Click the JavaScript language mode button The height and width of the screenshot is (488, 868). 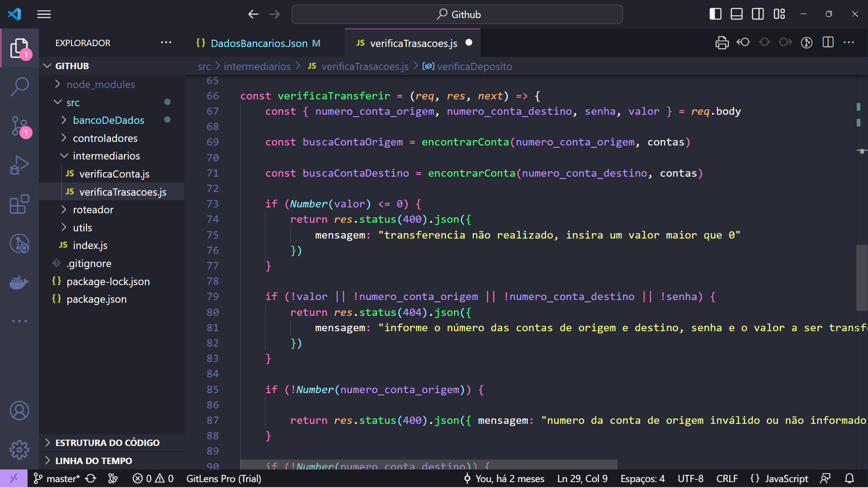pos(786,479)
